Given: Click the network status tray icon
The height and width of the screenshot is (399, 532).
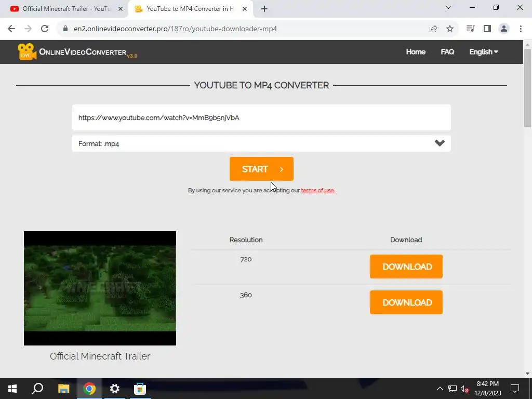Looking at the screenshot, I should (x=453, y=389).
